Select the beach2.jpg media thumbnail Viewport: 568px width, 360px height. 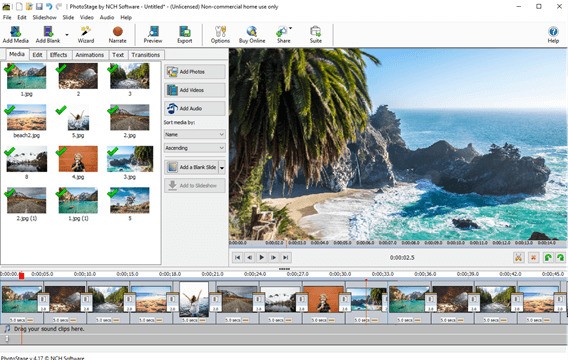(x=26, y=118)
